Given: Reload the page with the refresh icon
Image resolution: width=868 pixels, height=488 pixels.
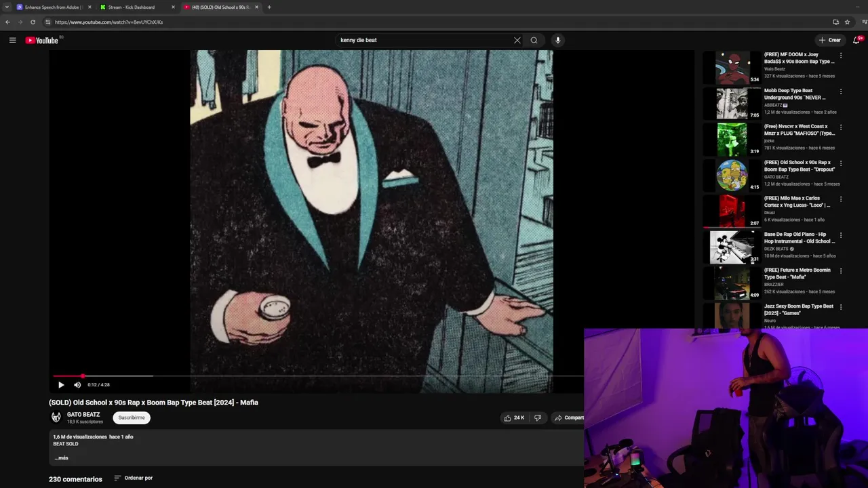Looking at the screenshot, I should [x=33, y=22].
